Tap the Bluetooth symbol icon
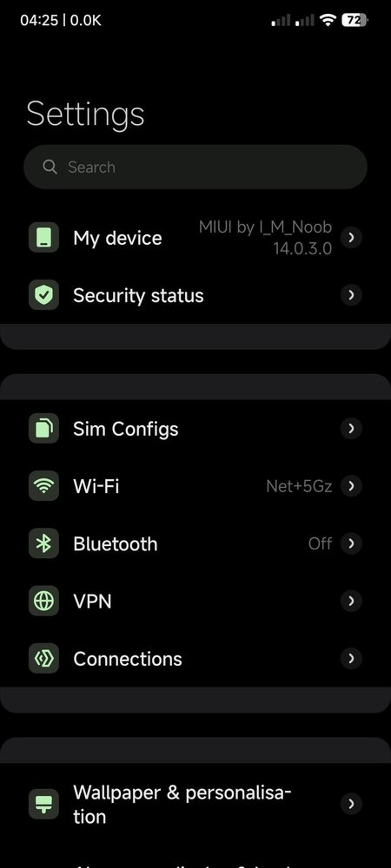Viewport: 391px width, 868px height. pos(43,543)
